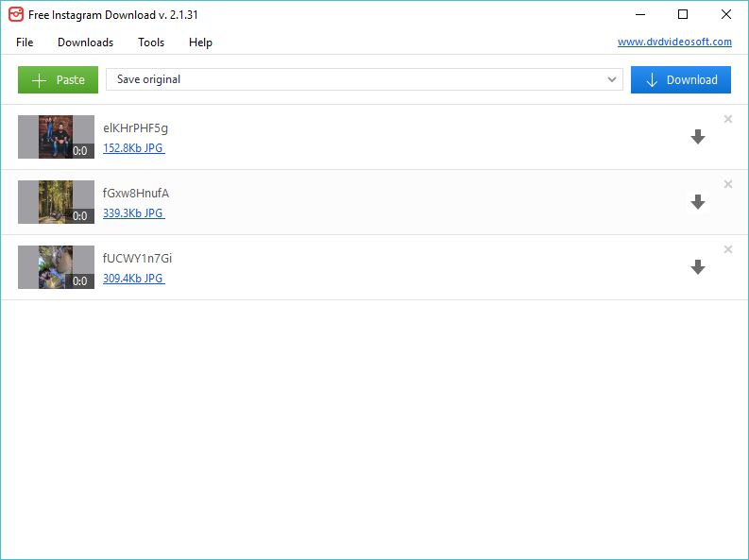The height and width of the screenshot is (560, 749).
Task: Open the 309.4Kb JPG format link
Action: coord(133,279)
